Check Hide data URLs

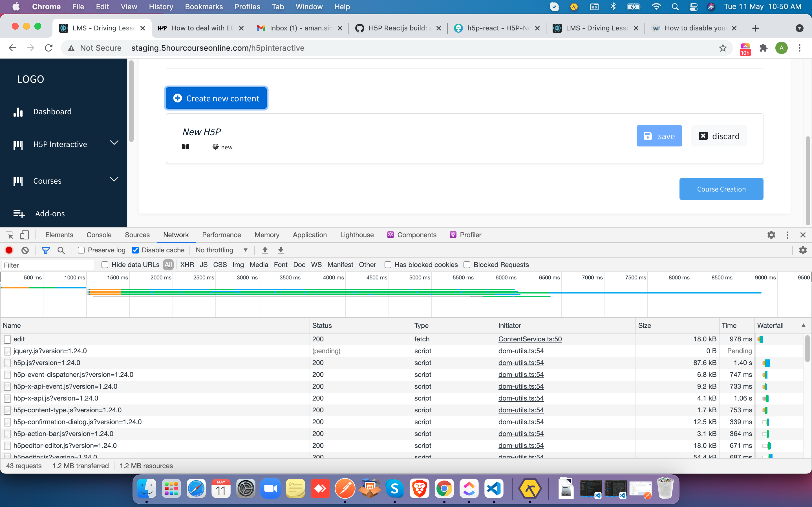(105, 264)
